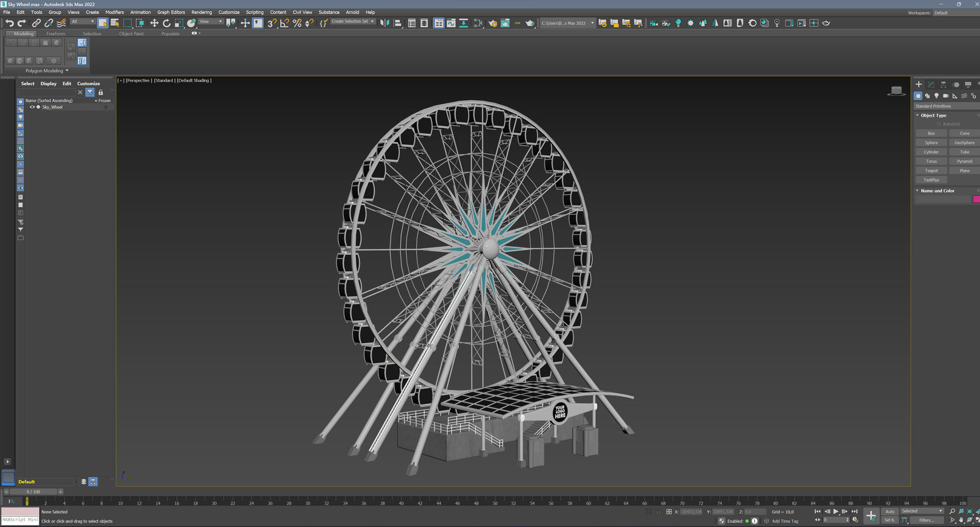Click the teal lightbulb icon in toolbar
This screenshot has width=980, height=527.
click(x=678, y=23)
